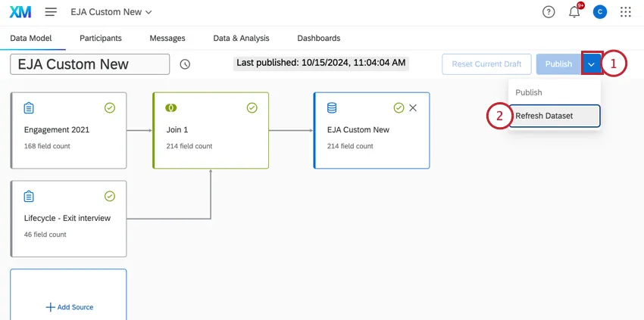This screenshot has height=320, width=644.
Task: Click the Reset Current Draft button
Action: 486,64
